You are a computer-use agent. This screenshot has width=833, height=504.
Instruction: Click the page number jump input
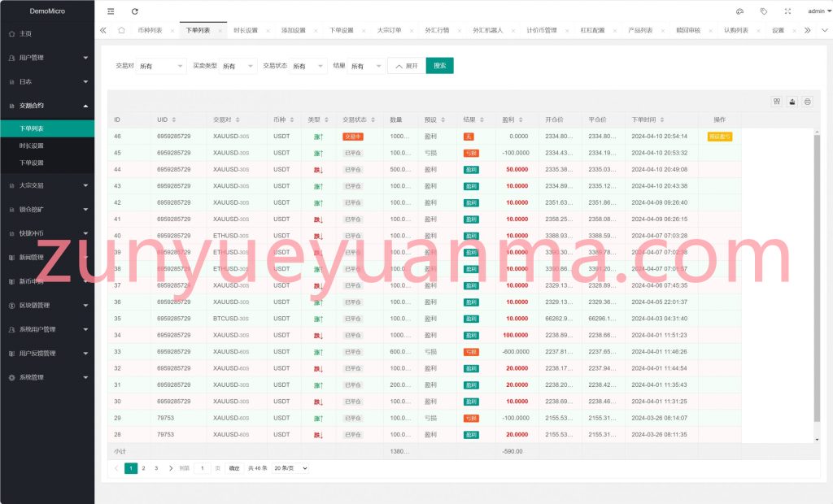(x=203, y=468)
